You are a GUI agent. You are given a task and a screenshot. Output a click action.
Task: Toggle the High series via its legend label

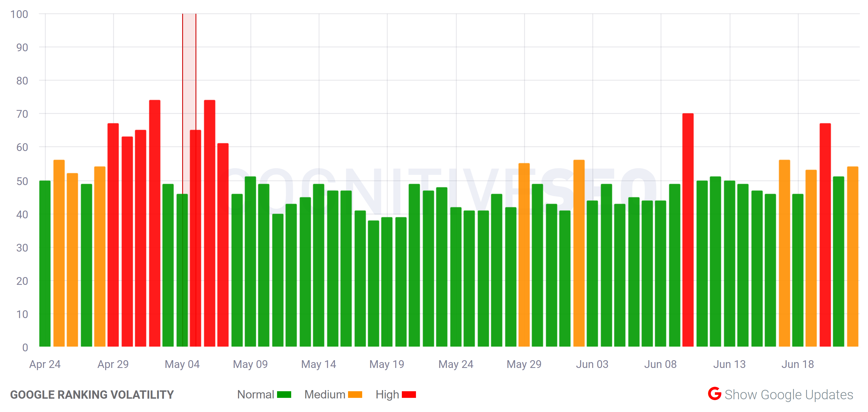tap(387, 395)
